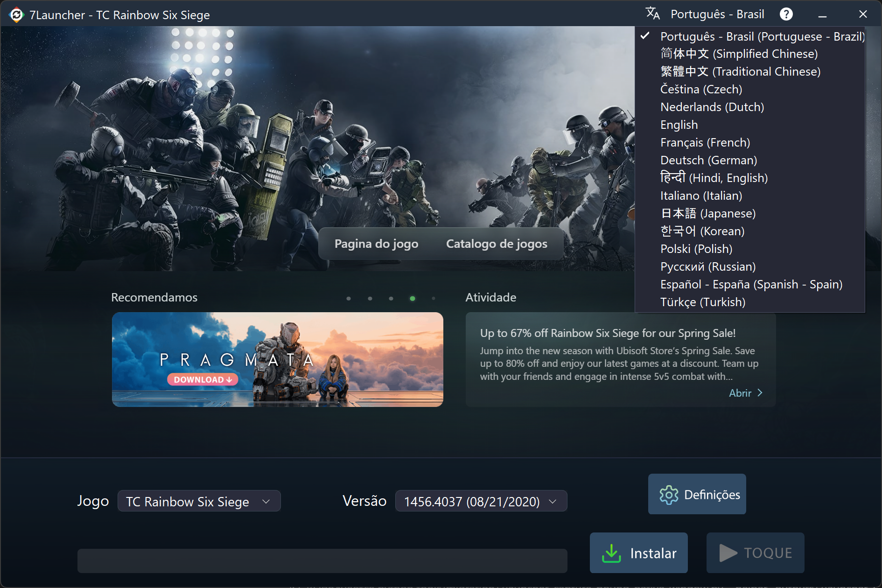Select Traditional Chinese language
The width and height of the screenshot is (882, 588).
750,72
